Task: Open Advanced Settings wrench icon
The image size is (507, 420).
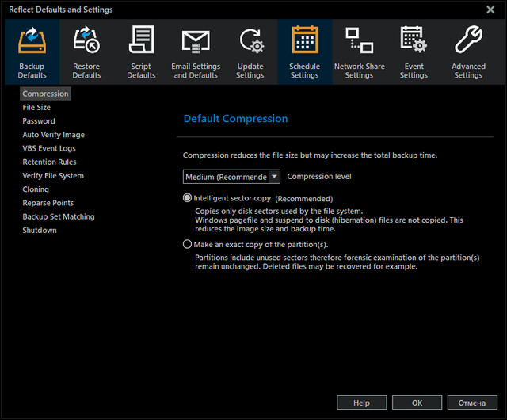Action: pos(468,41)
